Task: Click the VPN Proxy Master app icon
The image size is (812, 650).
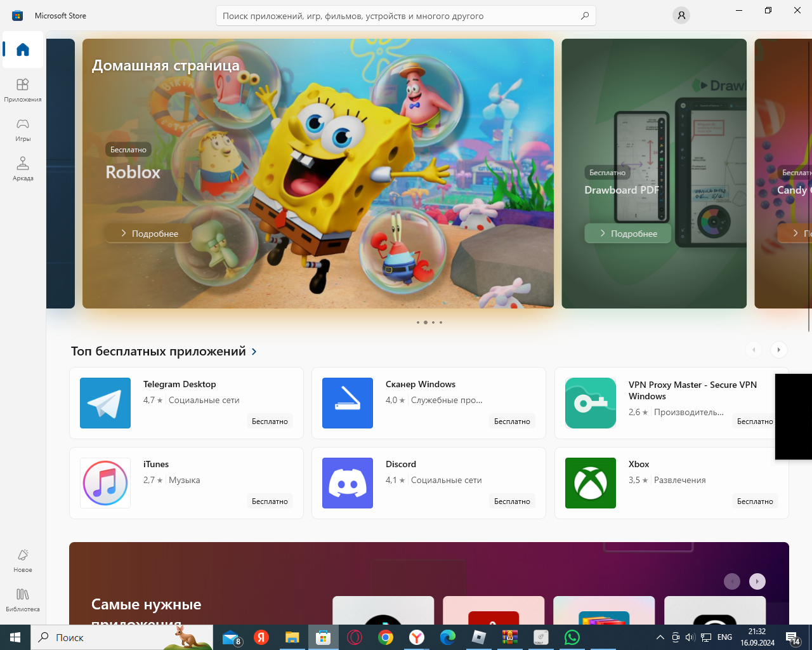Action: (x=591, y=403)
